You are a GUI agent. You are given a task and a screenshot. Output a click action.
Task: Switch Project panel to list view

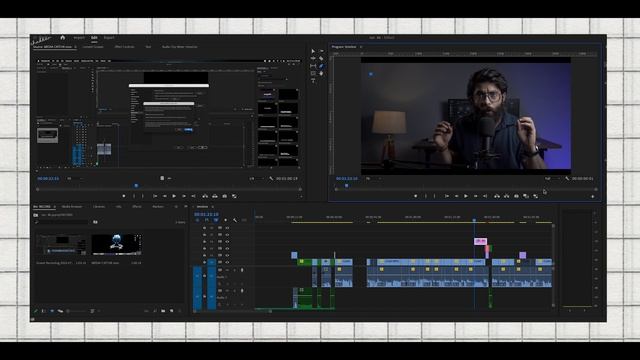tap(44, 311)
